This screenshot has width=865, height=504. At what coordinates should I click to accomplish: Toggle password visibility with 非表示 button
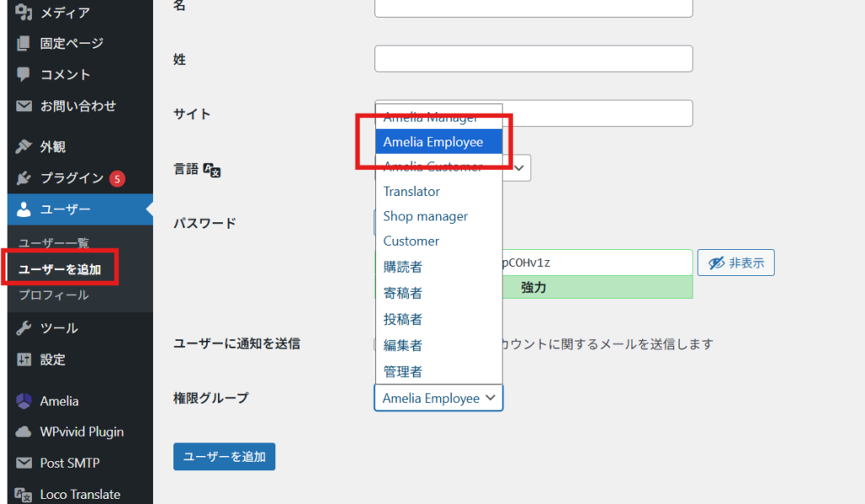tap(736, 263)
